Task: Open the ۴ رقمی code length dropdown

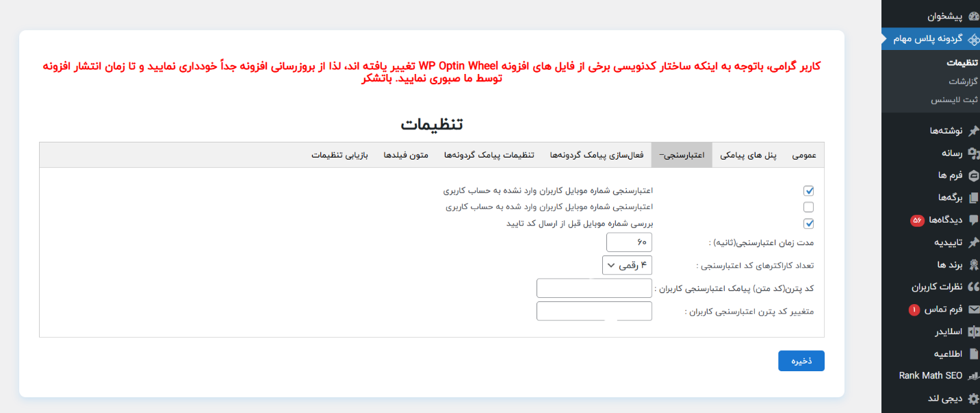Action: coord(628,265)
